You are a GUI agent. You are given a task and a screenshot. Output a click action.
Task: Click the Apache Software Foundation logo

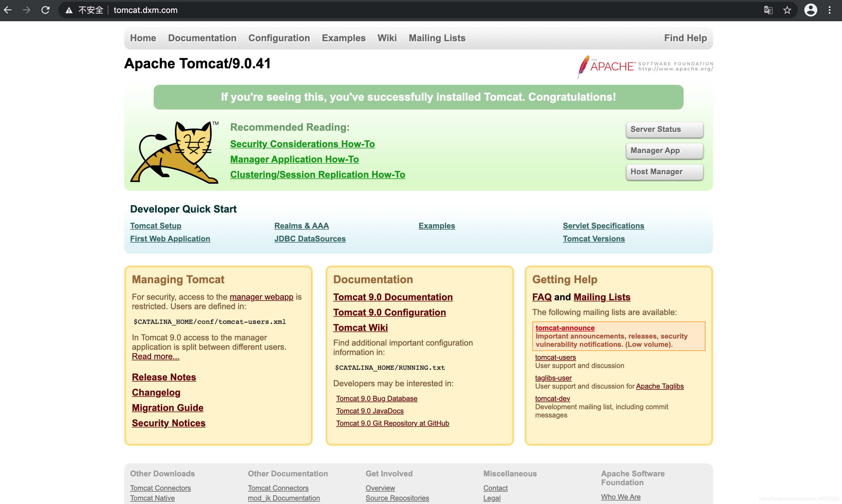coord(645,66)
